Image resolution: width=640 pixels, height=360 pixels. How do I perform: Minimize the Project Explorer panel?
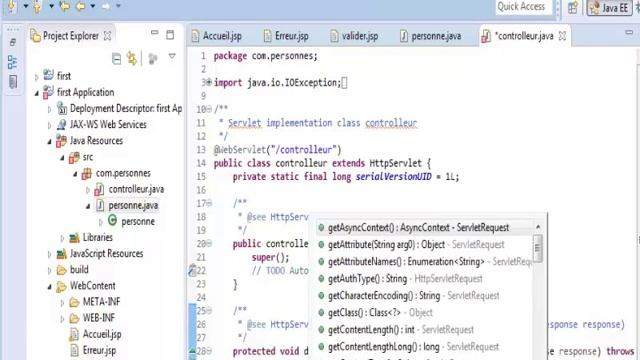pyautogui.click(x=154, y=33)
